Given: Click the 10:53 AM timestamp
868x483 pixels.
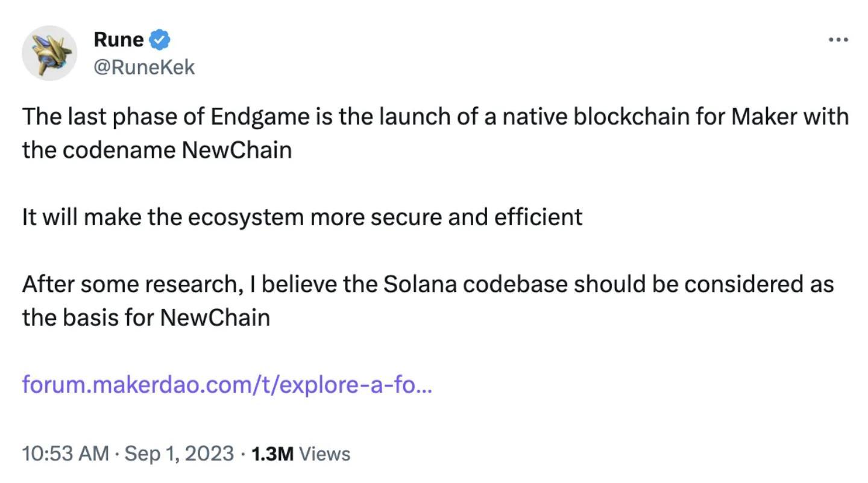Looking at the screenshot, I should [x=66, y=453].
